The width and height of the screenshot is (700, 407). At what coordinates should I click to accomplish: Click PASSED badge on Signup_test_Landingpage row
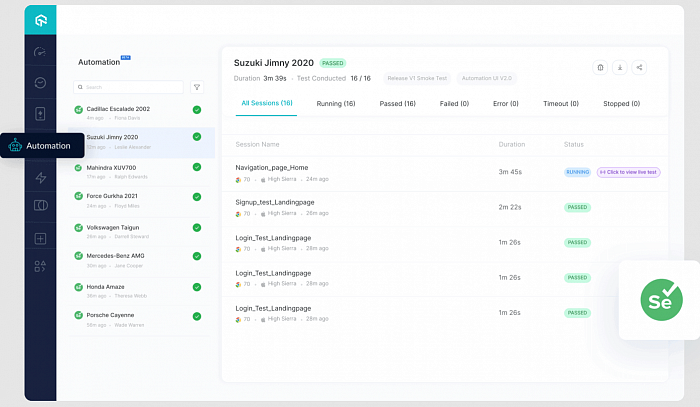[x=577, y=208]
